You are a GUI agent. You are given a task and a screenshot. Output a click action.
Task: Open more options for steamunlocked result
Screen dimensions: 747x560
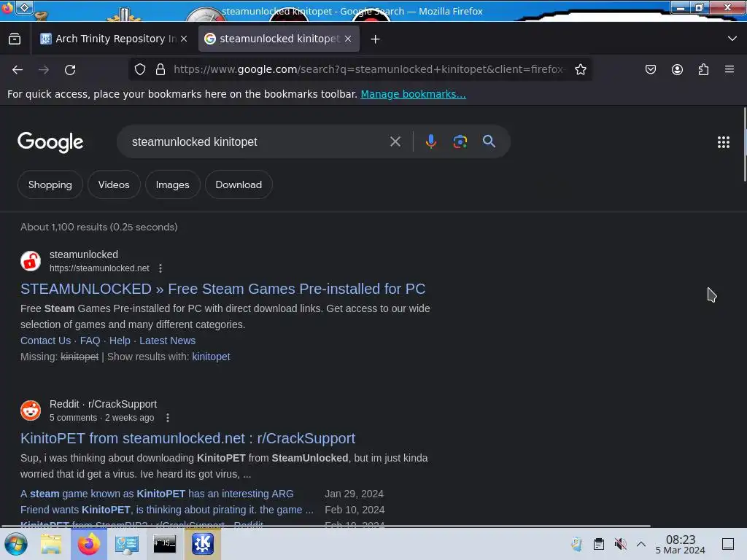(160, 268)
